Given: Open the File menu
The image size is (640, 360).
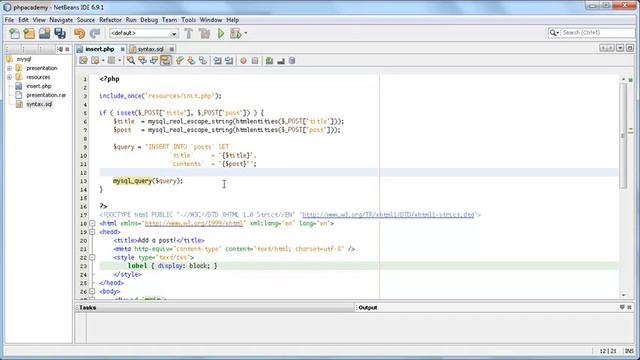Looking at the screenshot, I should click(9, 20).
